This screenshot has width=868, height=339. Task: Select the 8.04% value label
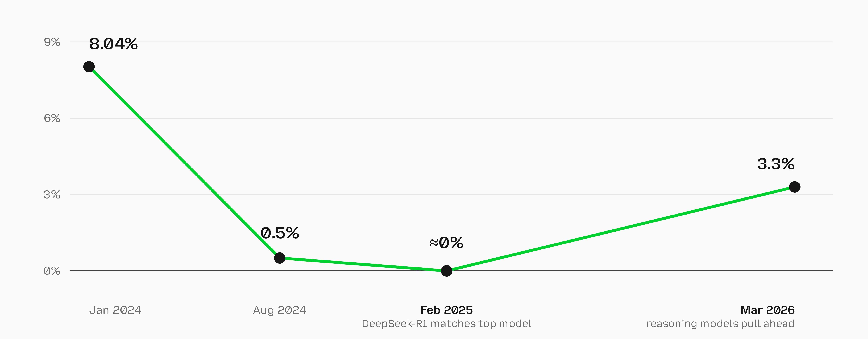tap(113, 44)
